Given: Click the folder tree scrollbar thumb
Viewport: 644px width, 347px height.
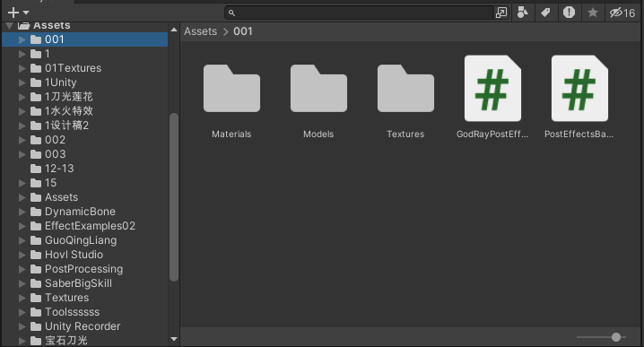Looking at the screenshot, I should [x=174, y=197].
